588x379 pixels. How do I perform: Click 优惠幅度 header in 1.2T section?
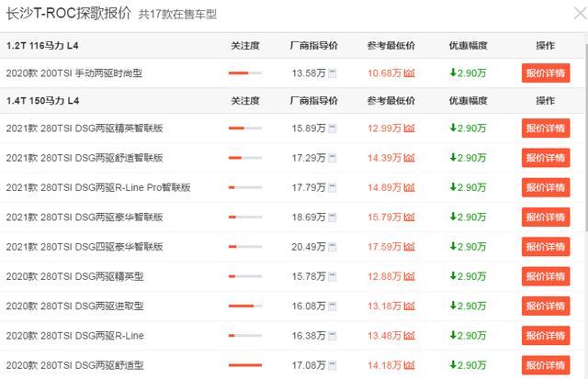(x=468, y=46)
